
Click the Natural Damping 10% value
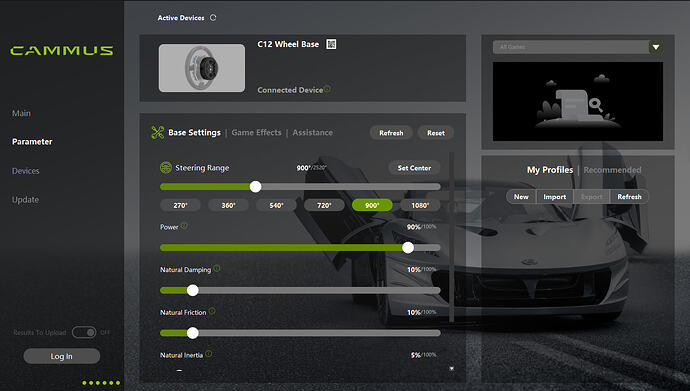[414, 270]
